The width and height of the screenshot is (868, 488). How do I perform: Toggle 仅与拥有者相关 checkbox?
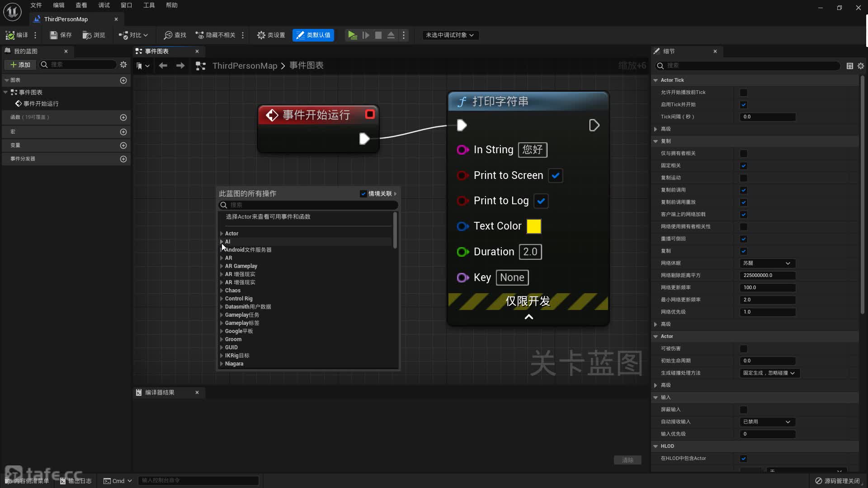(x=744, y=154)
